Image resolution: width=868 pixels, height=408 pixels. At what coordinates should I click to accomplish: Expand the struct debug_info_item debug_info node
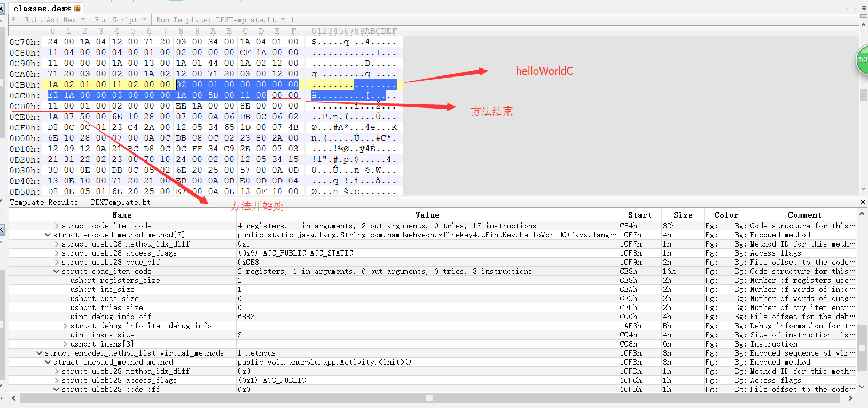tap(65, 326)
